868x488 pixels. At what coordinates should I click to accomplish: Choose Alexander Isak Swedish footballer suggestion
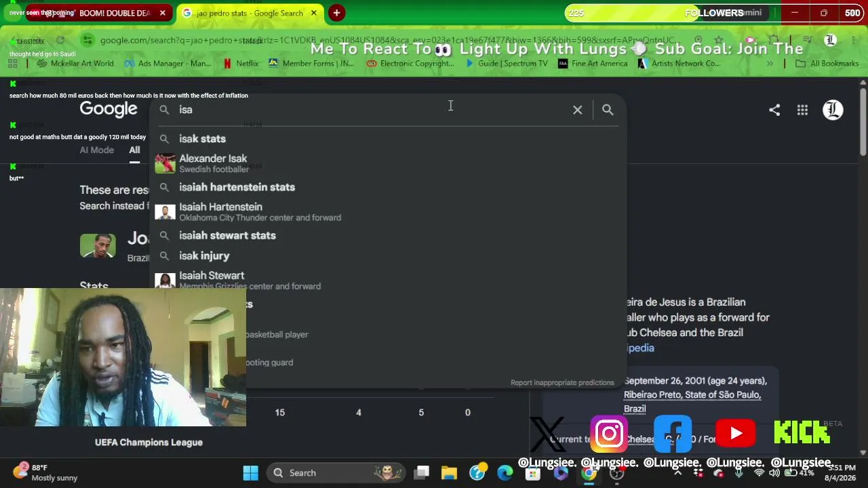[387, 163]
